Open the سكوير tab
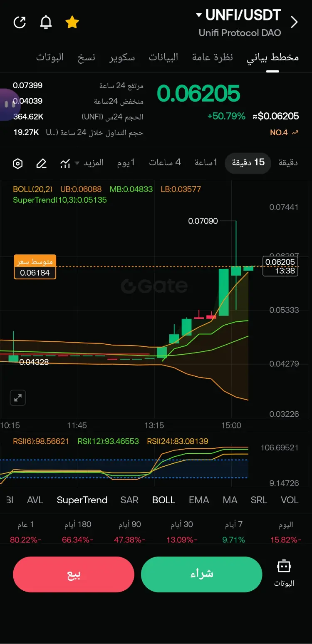 coord(122,57)
